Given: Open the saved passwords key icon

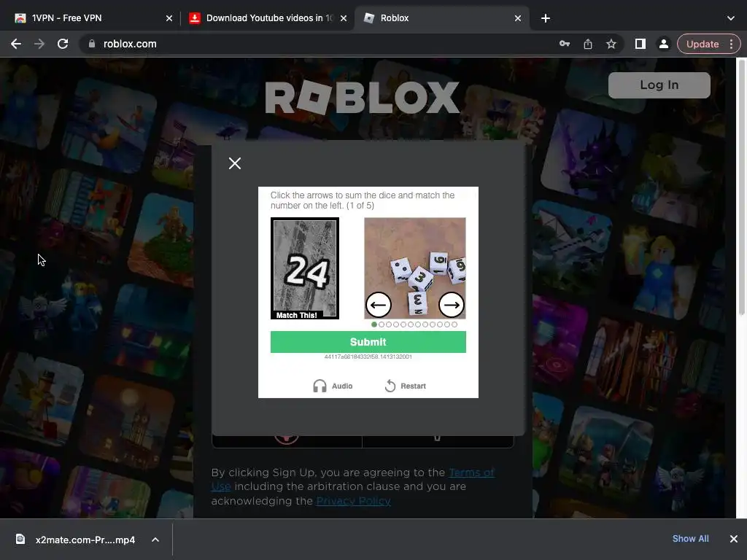Looking at the screenshot, I should click(565, 44).
